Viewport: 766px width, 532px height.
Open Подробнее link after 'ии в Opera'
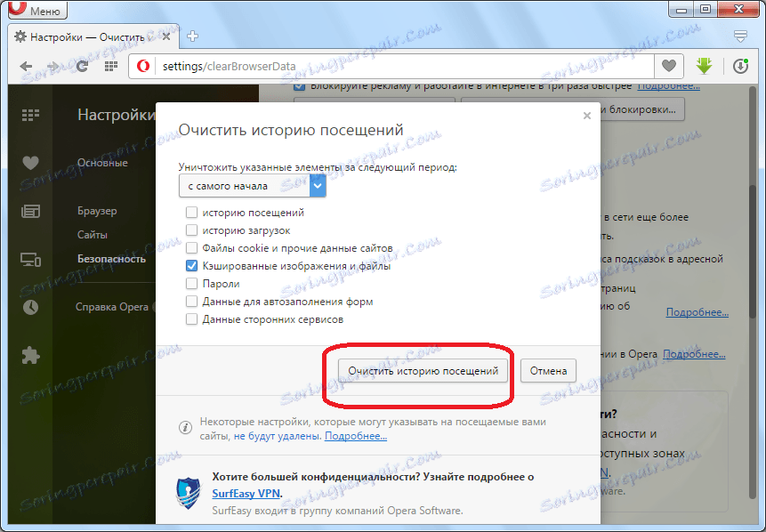tap(694, 354)
